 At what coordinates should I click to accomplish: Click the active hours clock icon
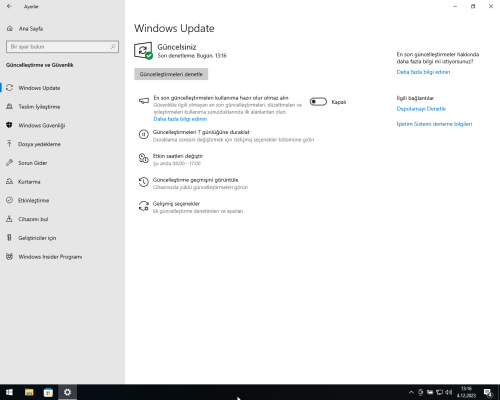click(143, 158)
